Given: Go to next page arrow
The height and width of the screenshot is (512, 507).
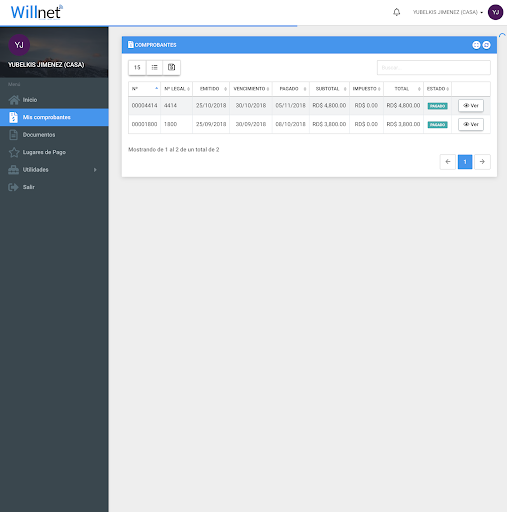Looking at the screenshot, I should 482,162.
